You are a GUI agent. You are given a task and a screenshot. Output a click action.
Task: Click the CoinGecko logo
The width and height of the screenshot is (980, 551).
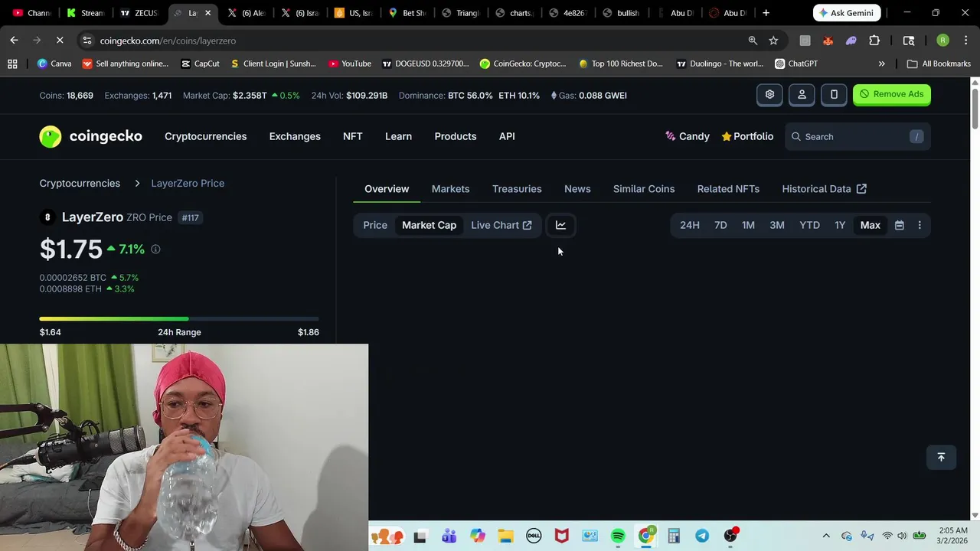[x=90, y=136]
